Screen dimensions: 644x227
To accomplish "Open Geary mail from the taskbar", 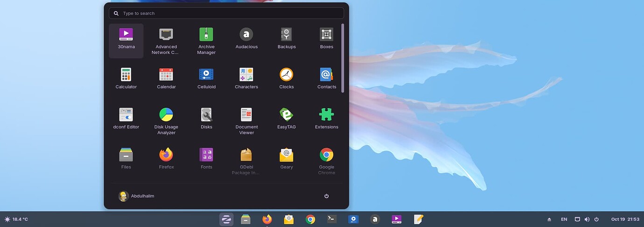I will click(x=289, y=219).
